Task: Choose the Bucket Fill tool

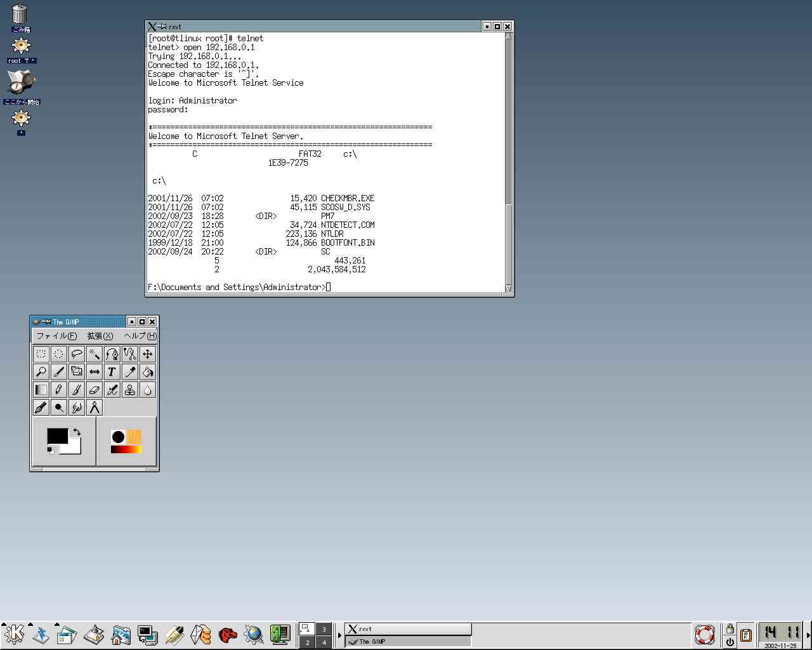Action: coord(148,372)
